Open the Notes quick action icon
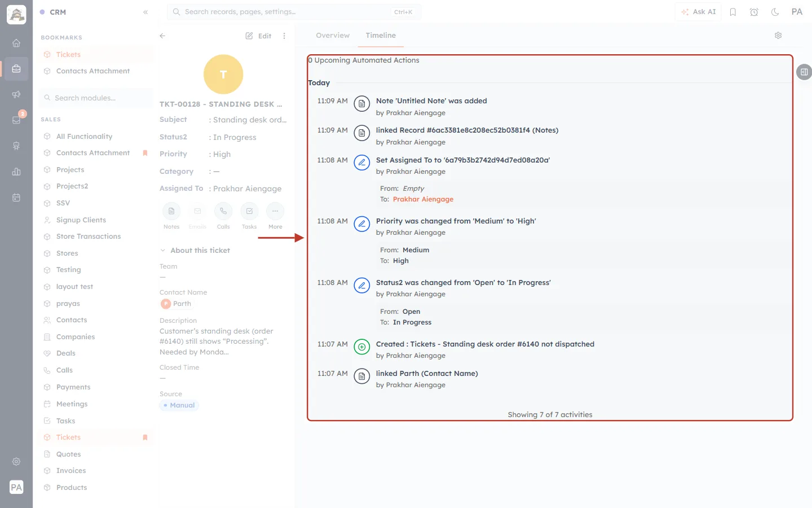The width and height of the screenshot is (812, 508). pyautogui.click(x=171, y=211)
